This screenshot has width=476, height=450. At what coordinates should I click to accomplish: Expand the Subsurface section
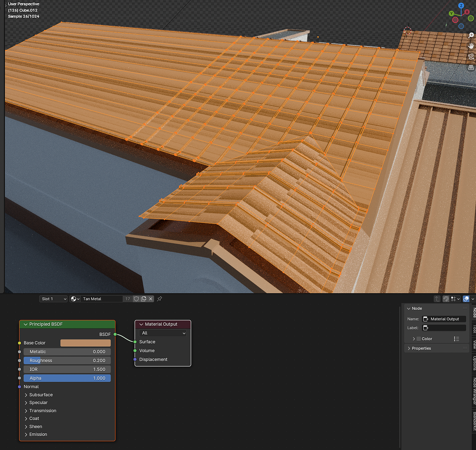(26, 395)
